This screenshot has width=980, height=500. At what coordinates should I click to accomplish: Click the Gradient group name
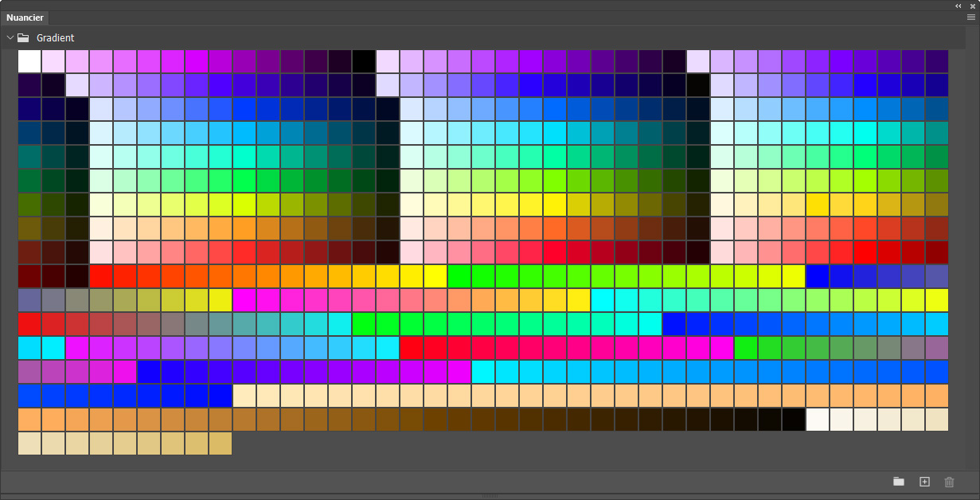(x=56, y=37)
